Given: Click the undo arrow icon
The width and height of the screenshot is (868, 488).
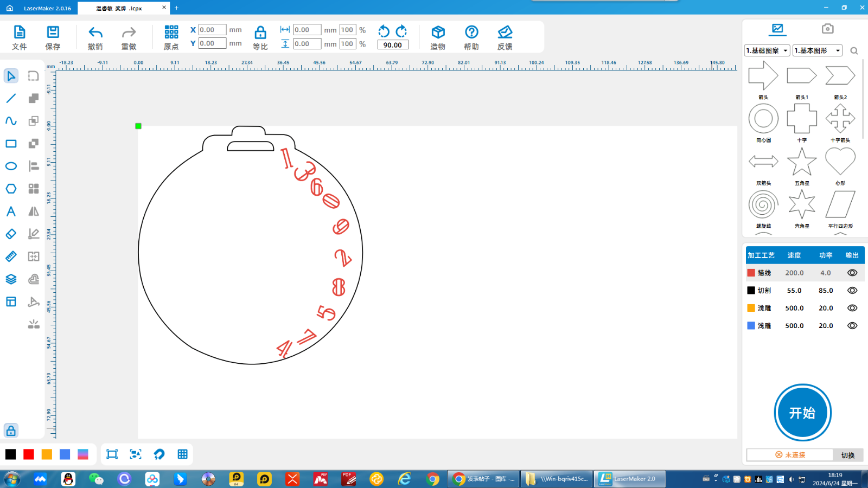Looking at the screenshot, I should click(95, 33).
